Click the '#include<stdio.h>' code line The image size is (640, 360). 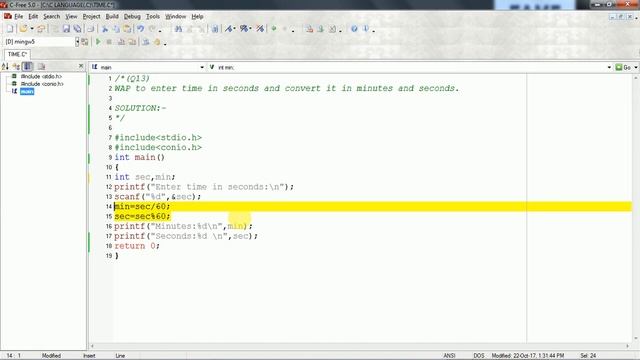coord(158,138)
